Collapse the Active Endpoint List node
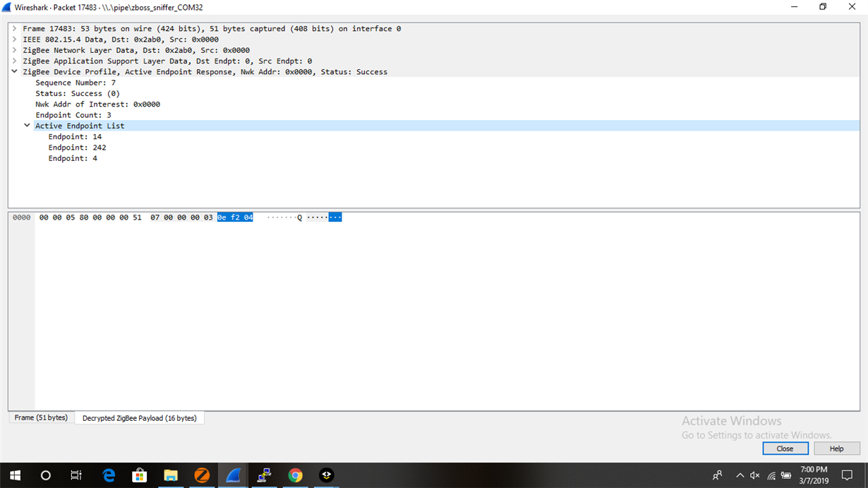The height and width of the screenshot is (488, 868). [27, 126]
